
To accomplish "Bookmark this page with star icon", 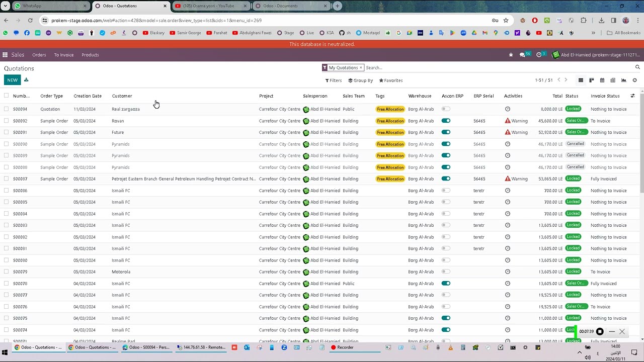I will pyautogui.click(x=506, y=20).
